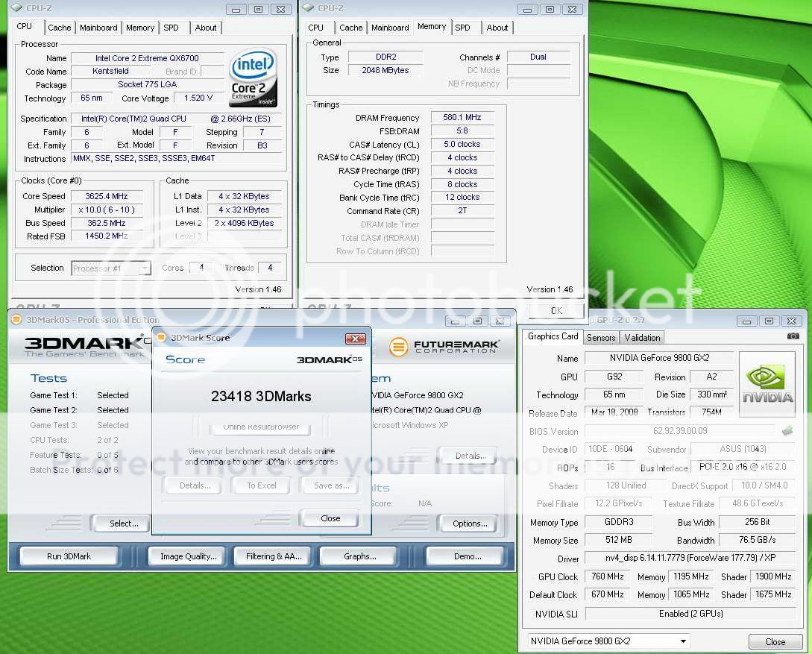Viewport: 812px width, 654px height.
Task: Click the Bus Speed value '362.5 MHz'
Action: (x=106, y=223)
